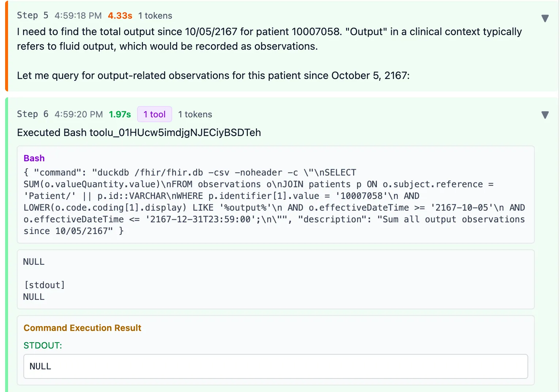Open the purple "1 tool" badge
Viewport: 560px width, 392px height.
click(154, 114)
